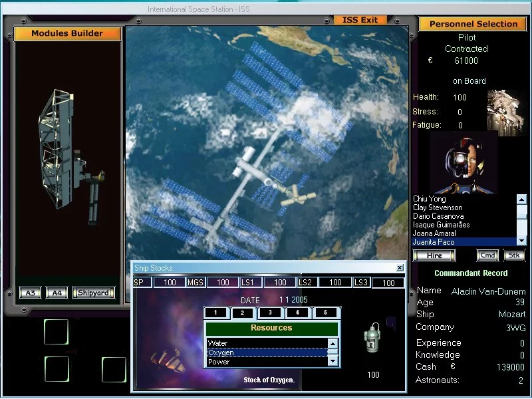Select Water in Resources list
The width and height of the screenshot is (532, 399).
tap(267, 343)
